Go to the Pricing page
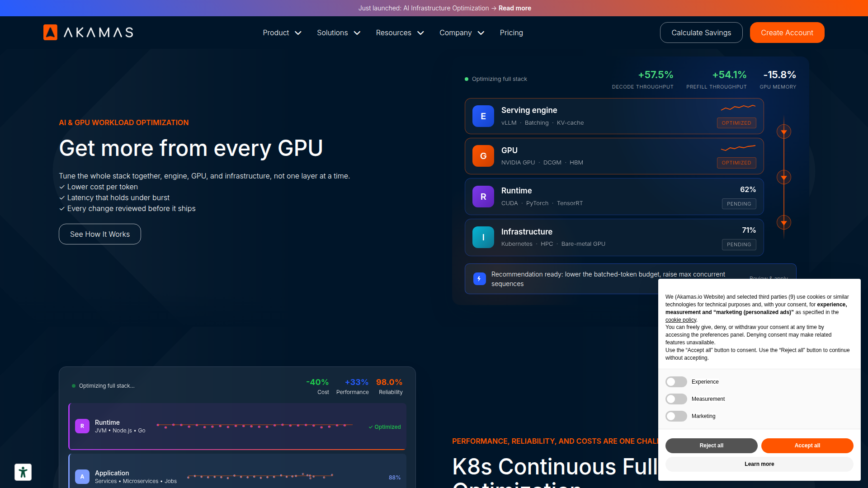The image size is (868, 488). click(x=511, y=33)
